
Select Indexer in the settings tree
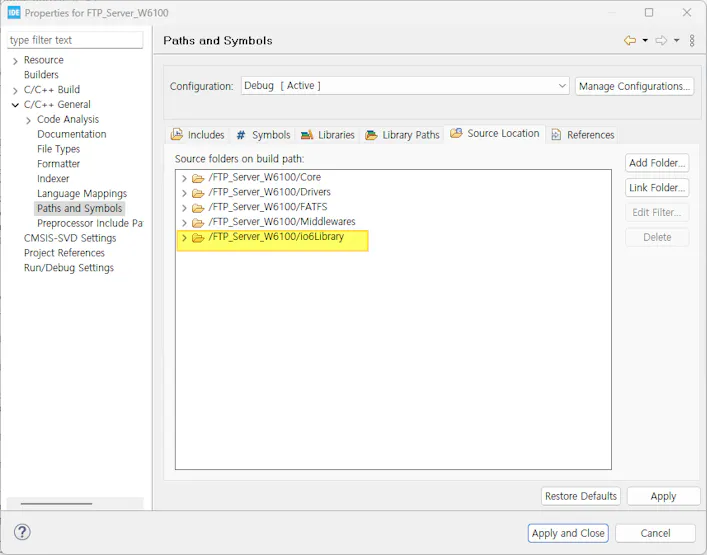click(53, 179)
